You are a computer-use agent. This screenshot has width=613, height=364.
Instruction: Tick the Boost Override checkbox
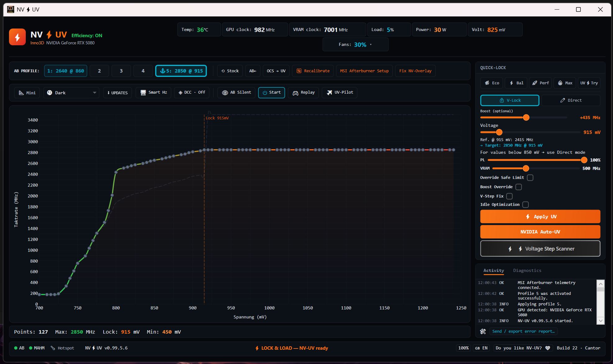(519, 187)
